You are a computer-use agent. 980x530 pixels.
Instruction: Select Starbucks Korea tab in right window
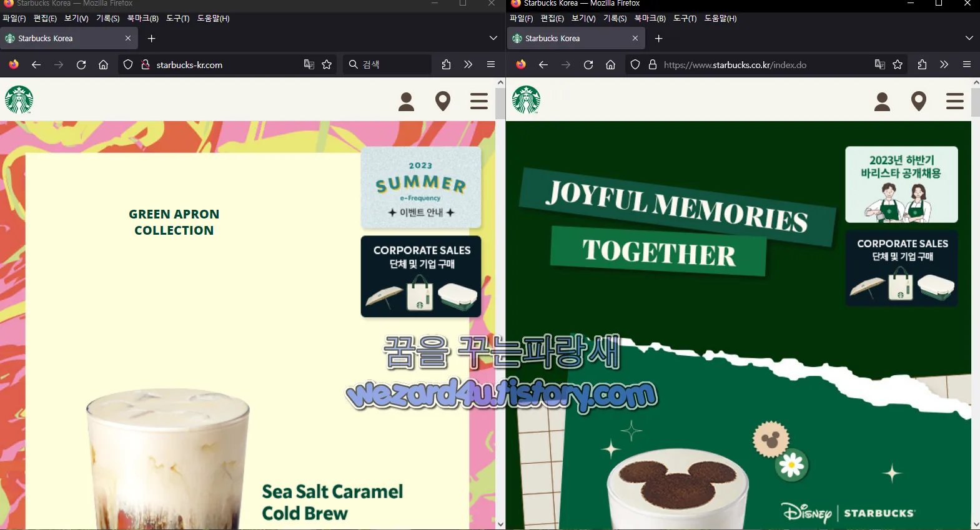(576, 38)
